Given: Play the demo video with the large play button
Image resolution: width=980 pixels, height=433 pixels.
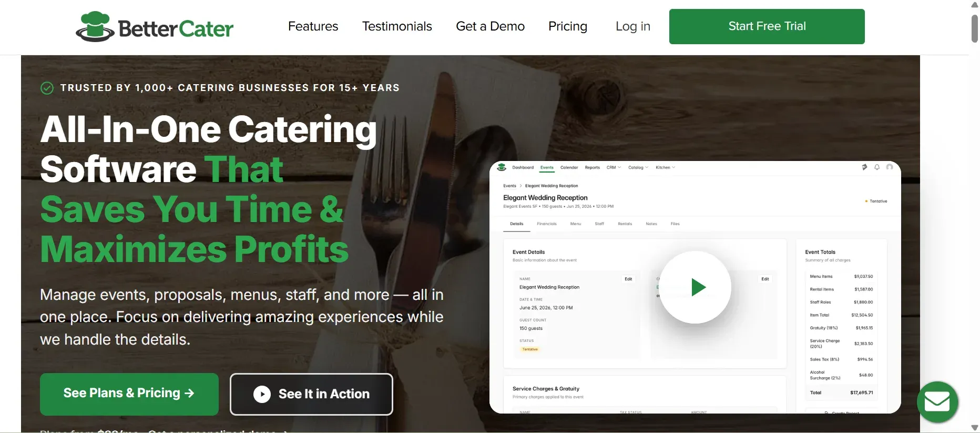Looking at the screenshot, I should coord(695,287).
